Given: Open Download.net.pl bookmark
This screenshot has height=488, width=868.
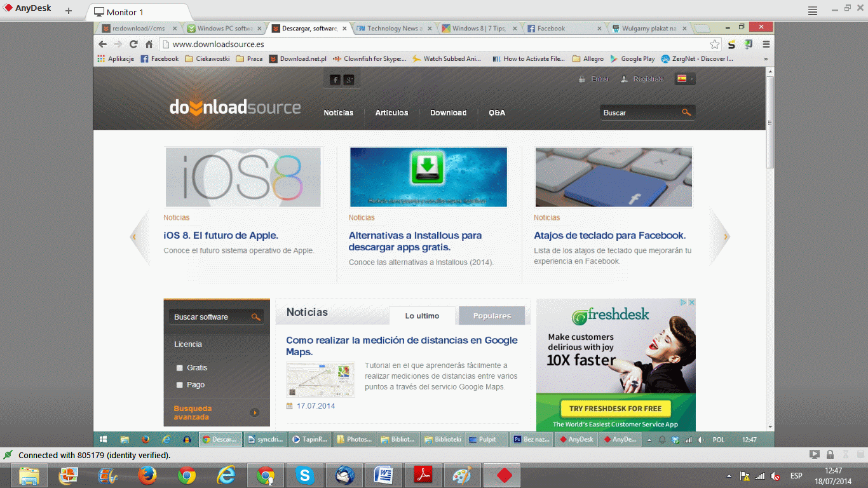Looking at the screenshot, I should pos(297,58).
